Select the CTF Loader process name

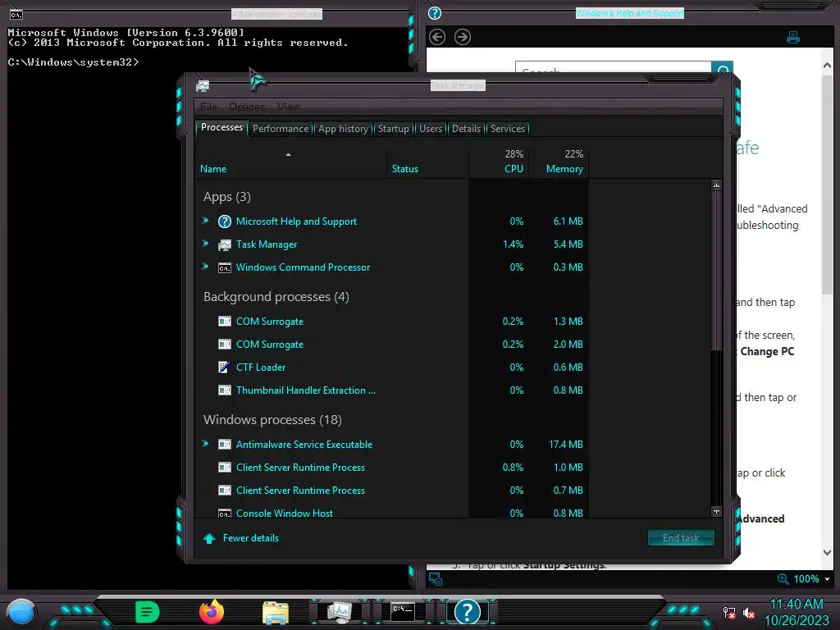tap(260, 367)
